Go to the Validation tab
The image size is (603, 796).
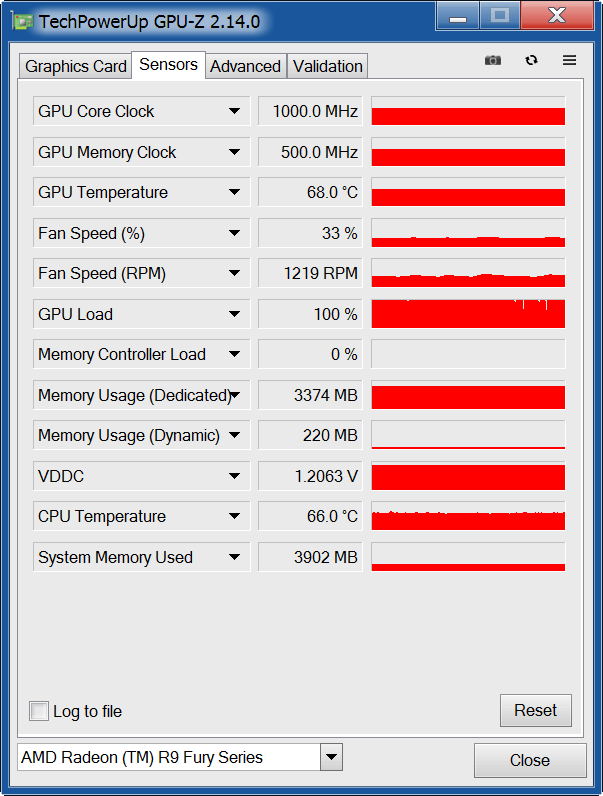pyautogui.click(x=327, y=66)
